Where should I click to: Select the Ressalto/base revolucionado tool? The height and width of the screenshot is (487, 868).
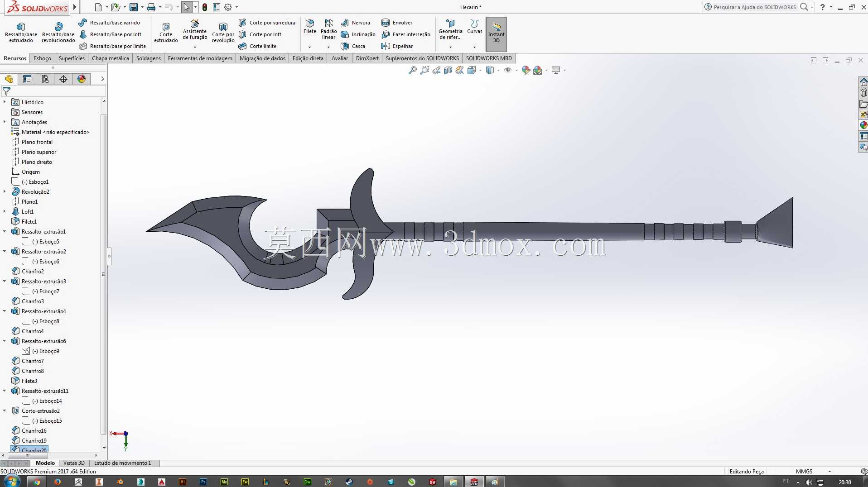[x=58, y=32]
